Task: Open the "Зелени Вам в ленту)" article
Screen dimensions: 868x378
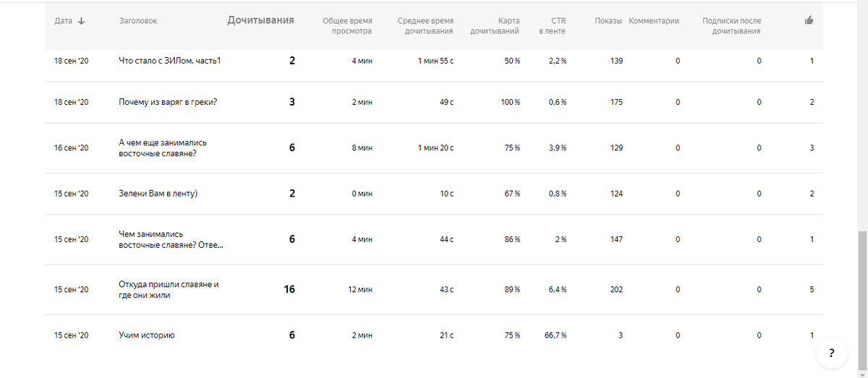Action: click(x=158, y=194)
